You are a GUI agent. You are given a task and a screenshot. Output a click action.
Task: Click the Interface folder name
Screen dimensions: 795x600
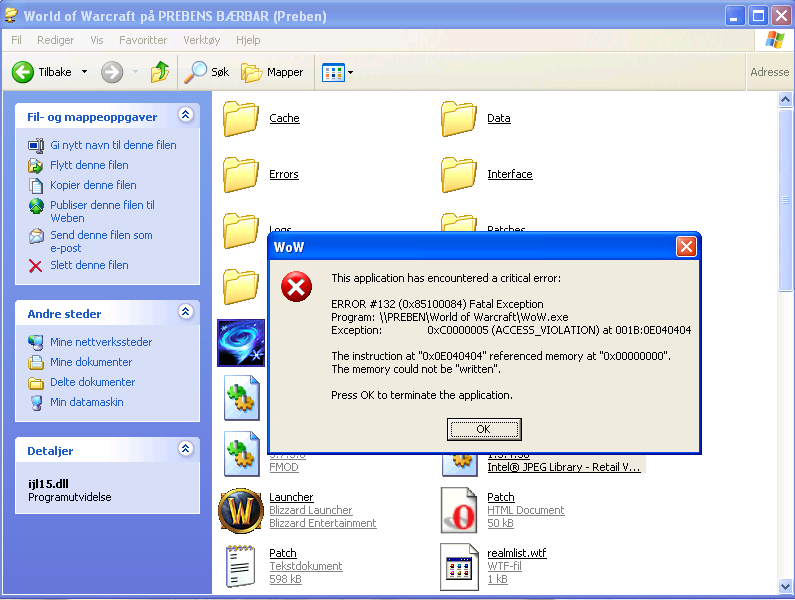[510, 174]
